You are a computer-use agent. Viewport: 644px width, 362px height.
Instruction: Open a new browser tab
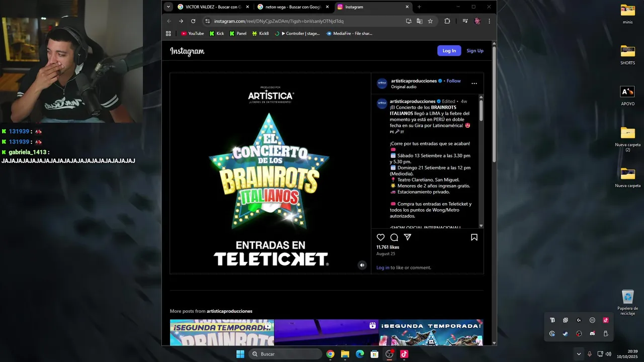click(x=419, y=7)
